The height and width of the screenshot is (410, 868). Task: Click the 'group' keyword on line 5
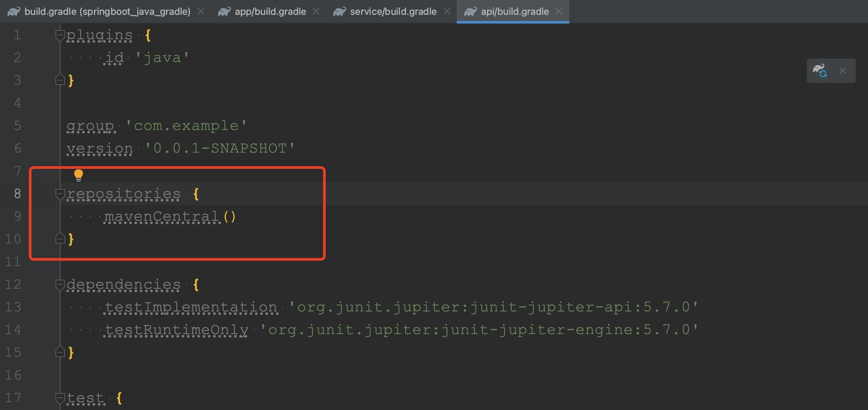(91, 126)
